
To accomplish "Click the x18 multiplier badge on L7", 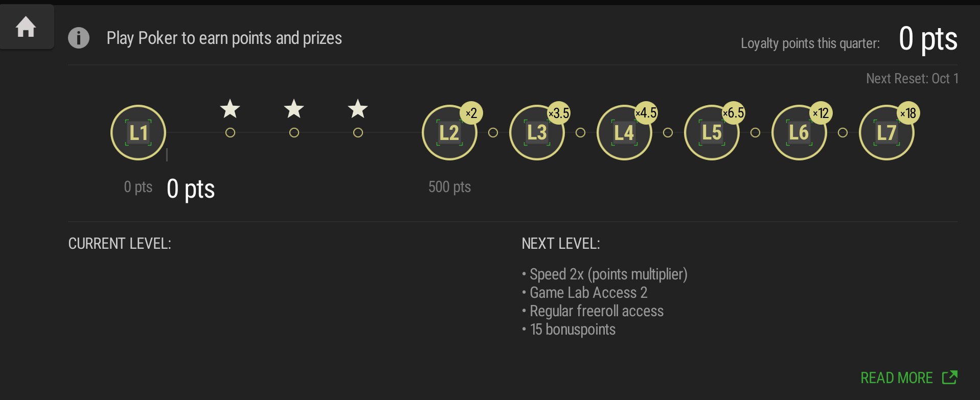I will (x=908, y=113).
